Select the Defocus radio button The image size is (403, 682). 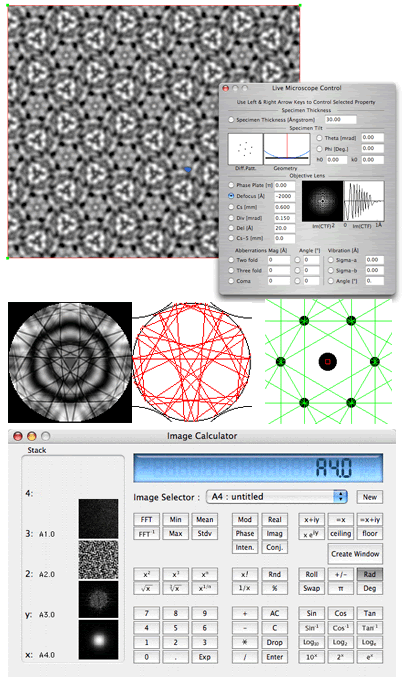click(x=231, y=196)
